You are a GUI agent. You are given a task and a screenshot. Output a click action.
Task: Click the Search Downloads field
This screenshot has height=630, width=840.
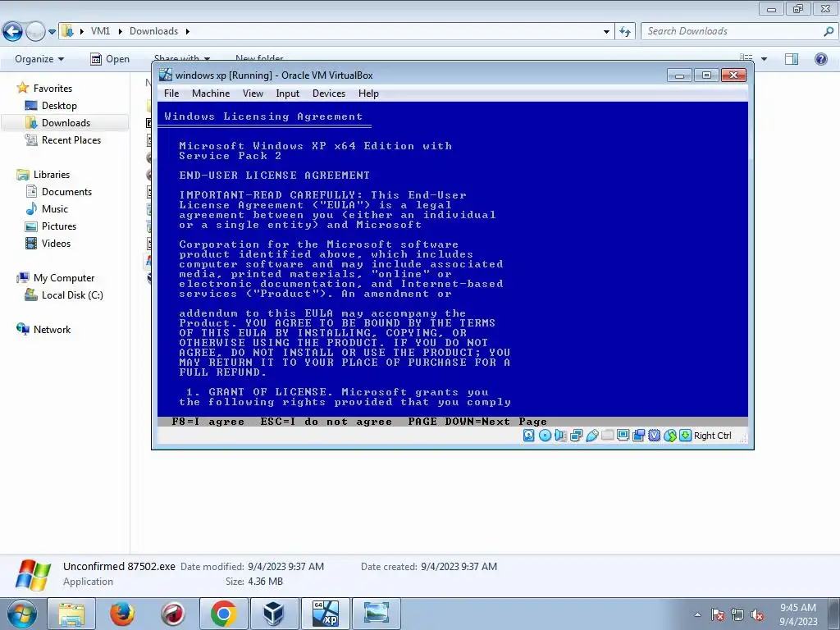[x=732, y=31]
